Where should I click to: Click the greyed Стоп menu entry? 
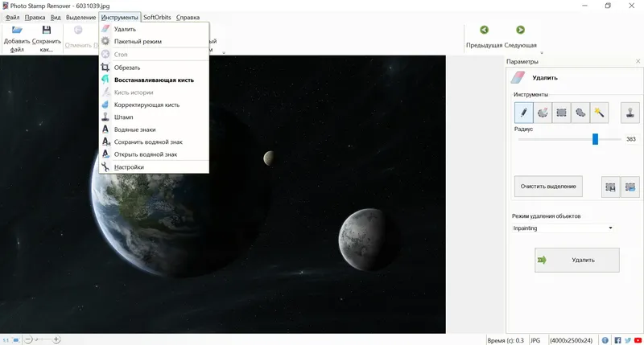[x=154, y=54]
